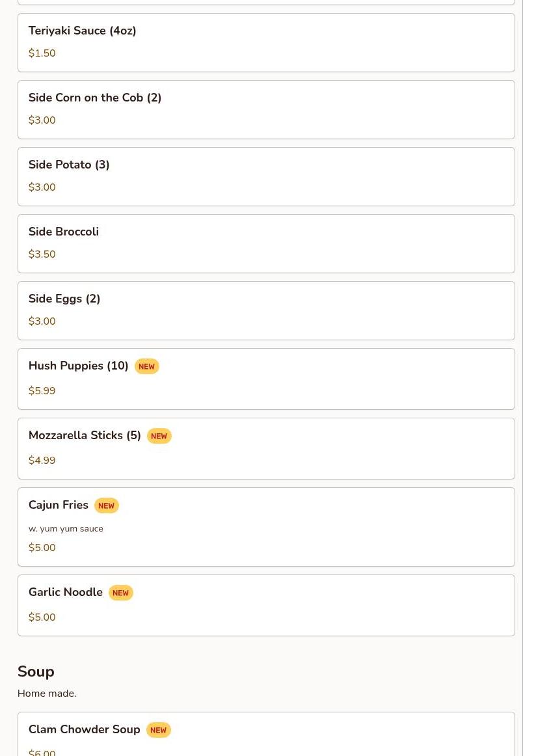Viewport: 536px width, 756px height.
Task: Click the NEW badge beside Mozzarella Sticks
Action: pos(159,437)
